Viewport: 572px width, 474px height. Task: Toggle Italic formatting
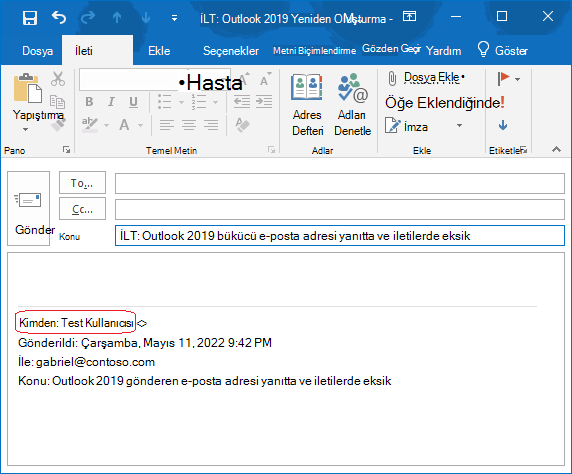point(111,102)
